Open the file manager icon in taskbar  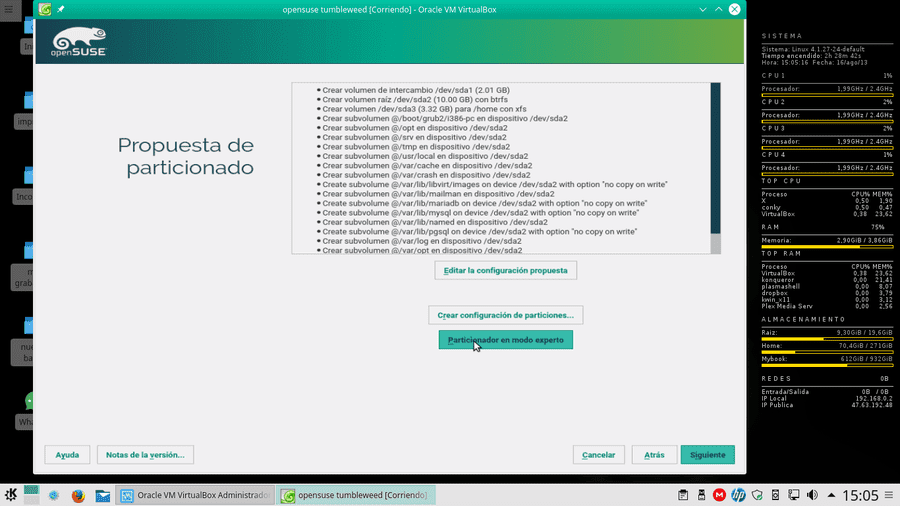103,495
